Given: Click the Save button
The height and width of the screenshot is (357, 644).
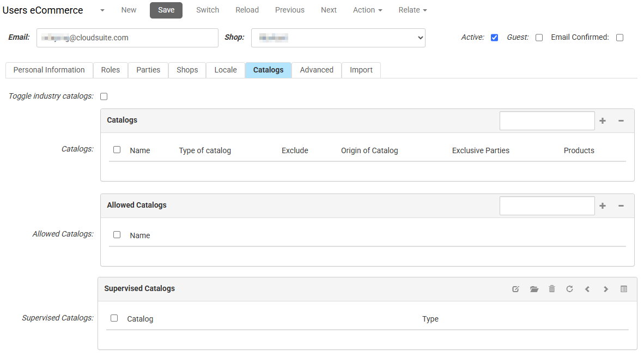Looking at the screenshot, I should (166, 10).
